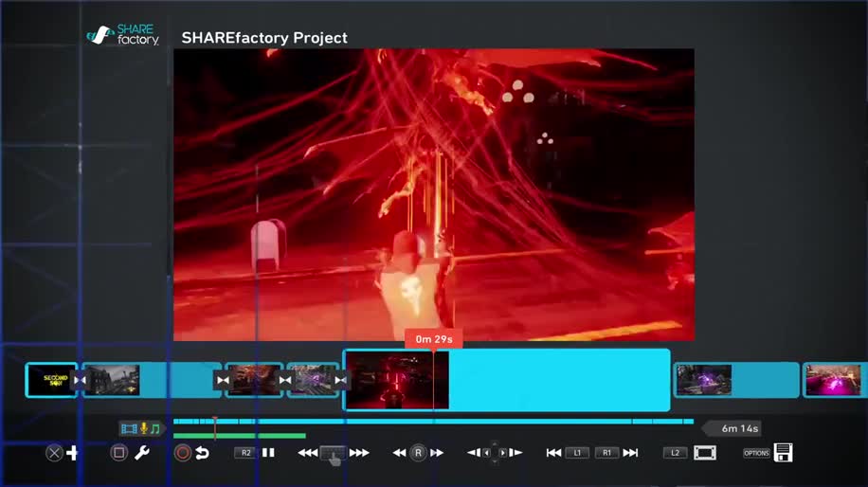
Task: Click the touchpad swipe icon
Action: (334, 455)
